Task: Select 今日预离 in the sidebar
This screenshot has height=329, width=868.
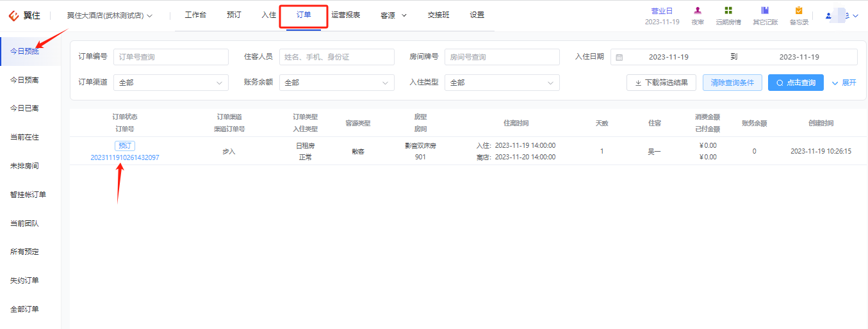Action: (x=24, y=80)
